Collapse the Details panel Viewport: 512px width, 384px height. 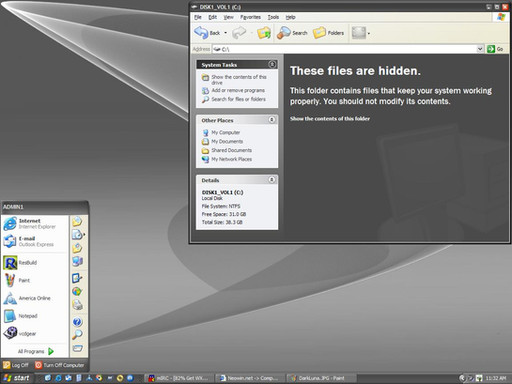click(272, 180)
